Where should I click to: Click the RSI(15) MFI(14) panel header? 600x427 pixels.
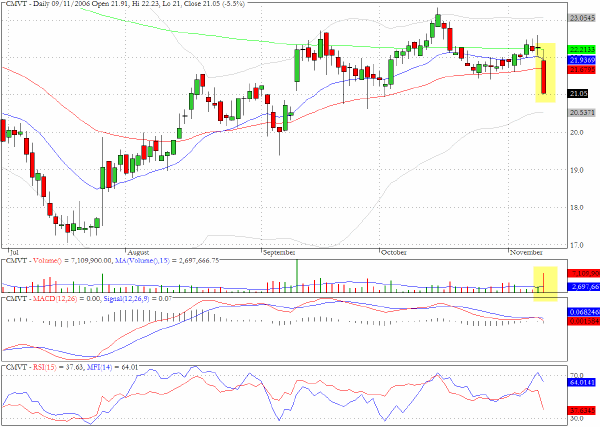72,367
